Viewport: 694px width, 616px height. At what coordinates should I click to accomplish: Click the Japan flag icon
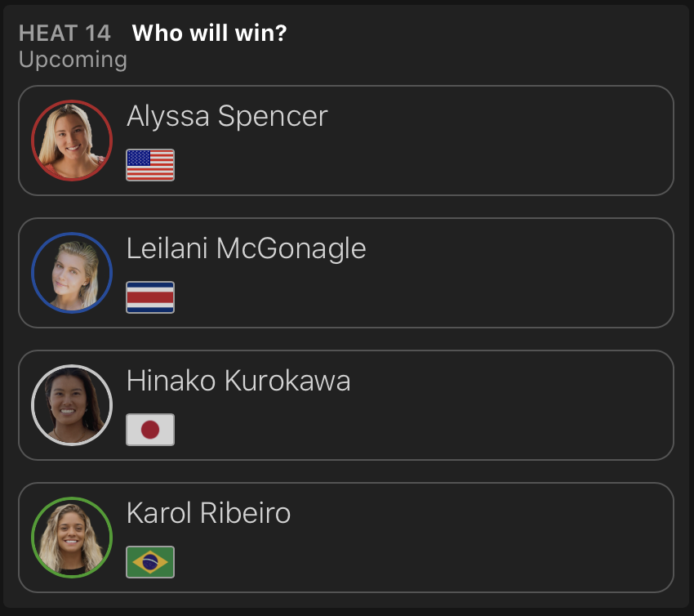(150, 430)
